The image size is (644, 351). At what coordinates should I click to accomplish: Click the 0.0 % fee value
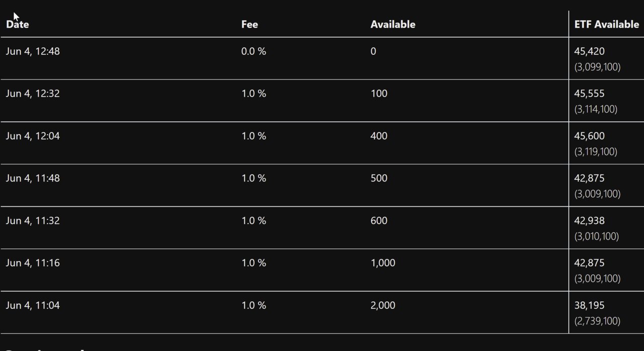click(x=254, y=51)
